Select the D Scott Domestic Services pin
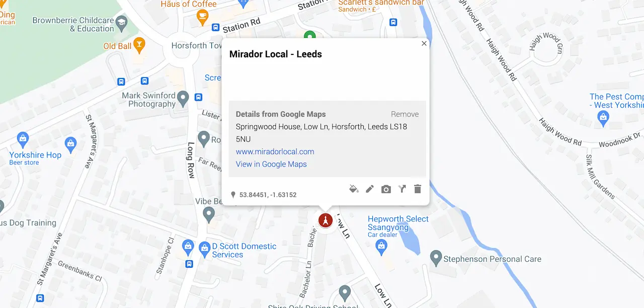644x308 pixels. [204, 248]
